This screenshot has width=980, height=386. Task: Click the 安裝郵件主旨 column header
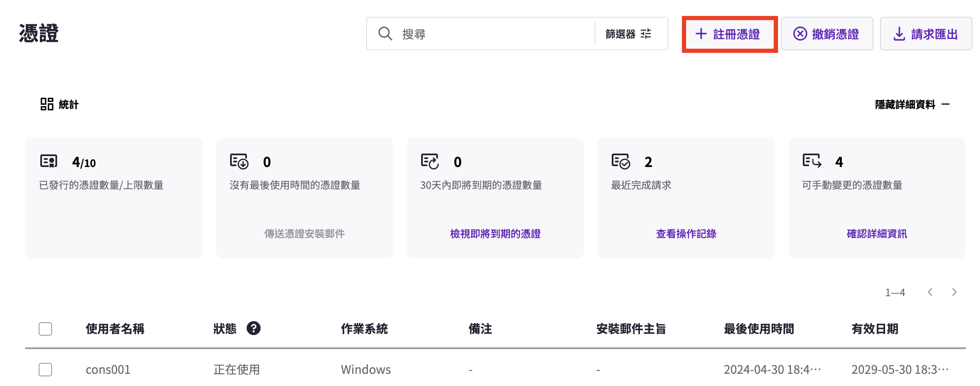[631, 329]
